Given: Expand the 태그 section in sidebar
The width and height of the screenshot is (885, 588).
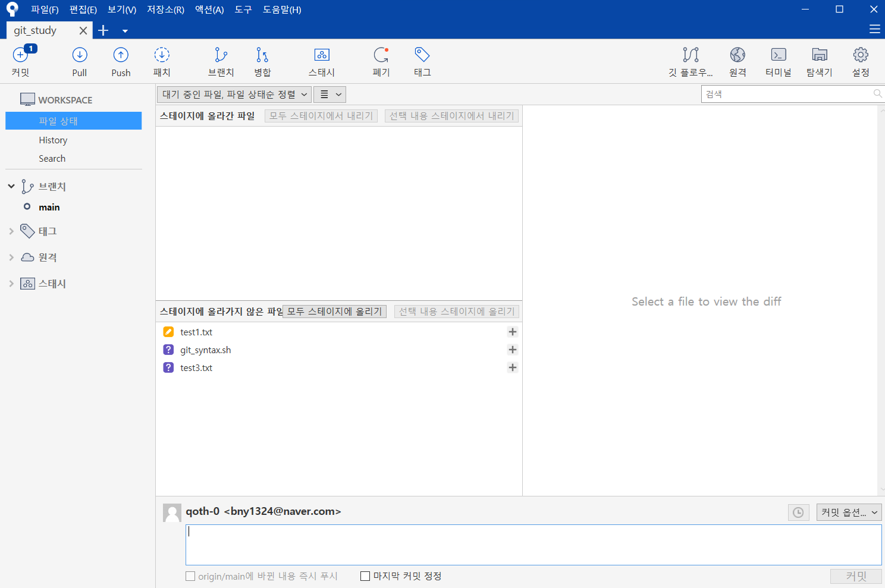Looking at the screenshot, I should [11, 231].
